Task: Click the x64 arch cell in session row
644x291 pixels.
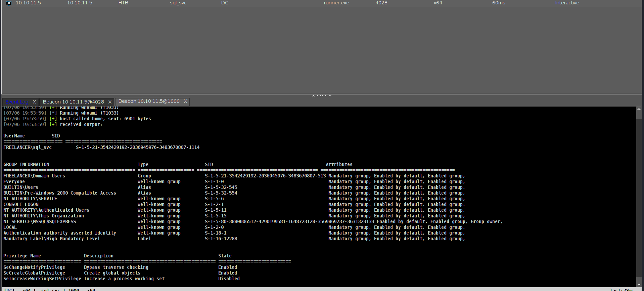Action: 438,3
